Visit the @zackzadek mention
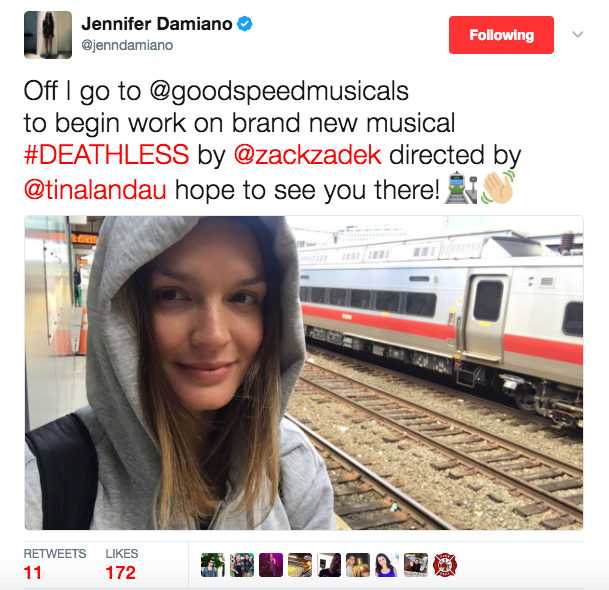The width and height of the screenshot is (609, 590). [x=308, y=155]
